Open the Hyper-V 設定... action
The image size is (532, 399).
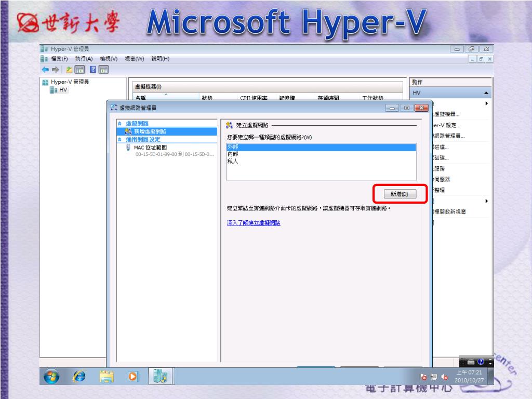click(x=446, y=125)
